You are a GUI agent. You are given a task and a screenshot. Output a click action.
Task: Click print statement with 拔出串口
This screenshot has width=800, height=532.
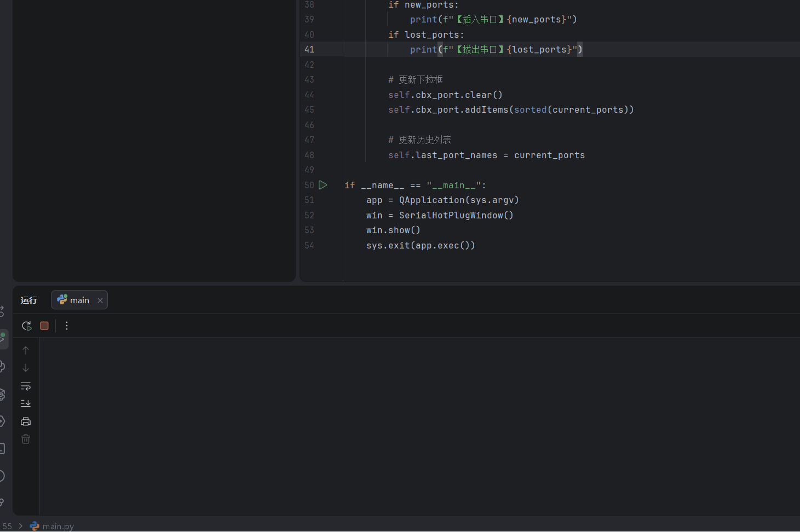(496, 49)
